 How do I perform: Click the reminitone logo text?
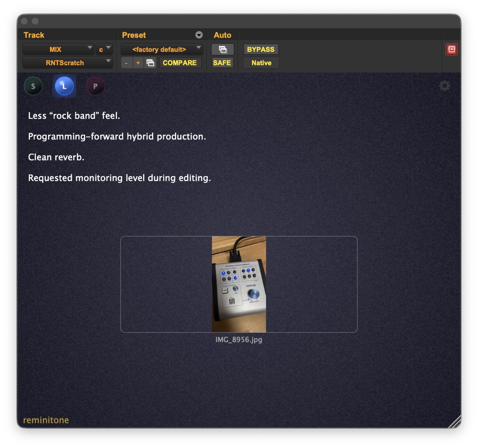pyautogui.click(x=46, y=420)
